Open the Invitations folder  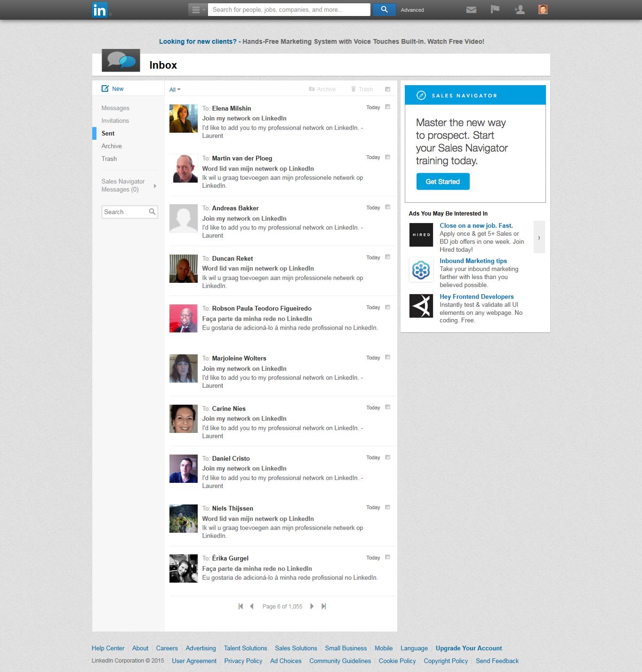[x=115, y=121]
